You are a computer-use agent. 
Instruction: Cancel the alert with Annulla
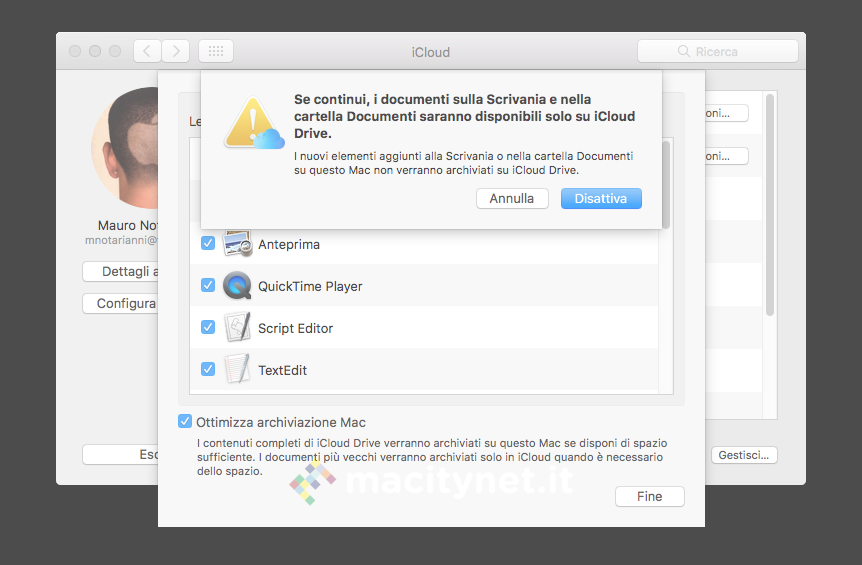pyautogui.click(x=512, y=198)
